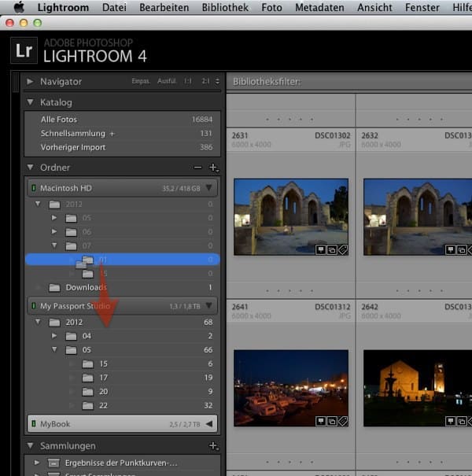Click the plus icon in the Ordner panel header
This screenshot has width=472, height=476.
212,168
